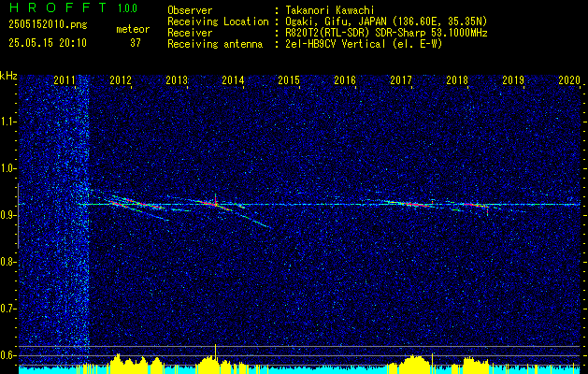This screenshot has height=374, width=588.
Task: Click the meteor echo spike before 2014
Action: 216,201
